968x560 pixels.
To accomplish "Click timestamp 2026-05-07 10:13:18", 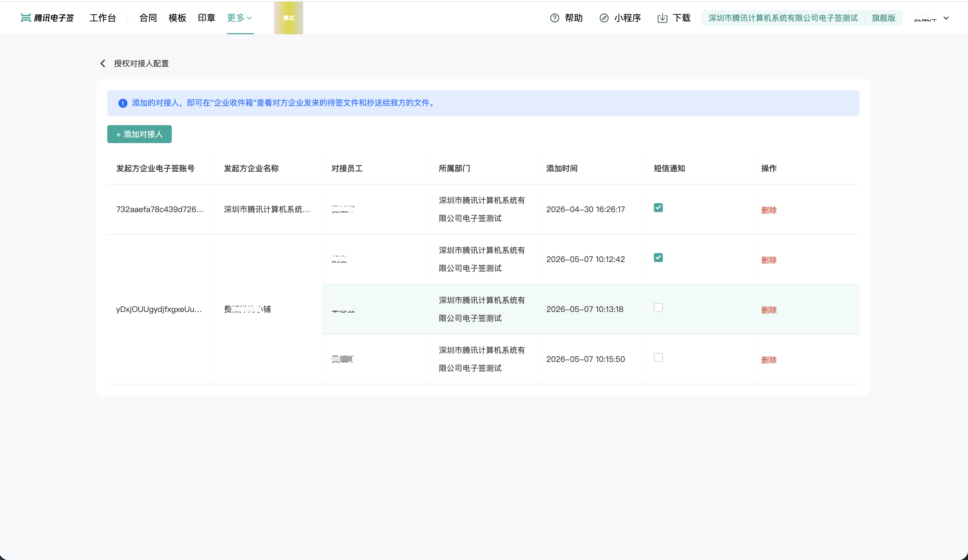I will click(585, 309).
